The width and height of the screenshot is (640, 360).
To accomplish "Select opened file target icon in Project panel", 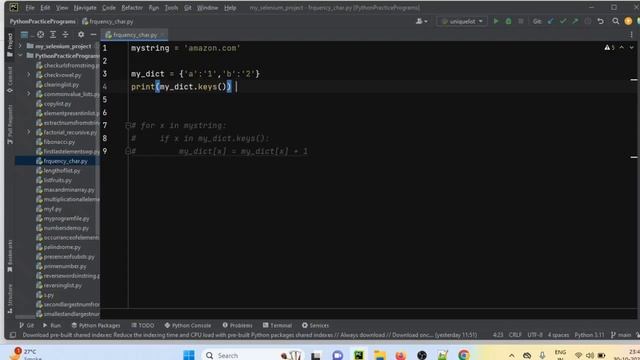I will [40, 35].
